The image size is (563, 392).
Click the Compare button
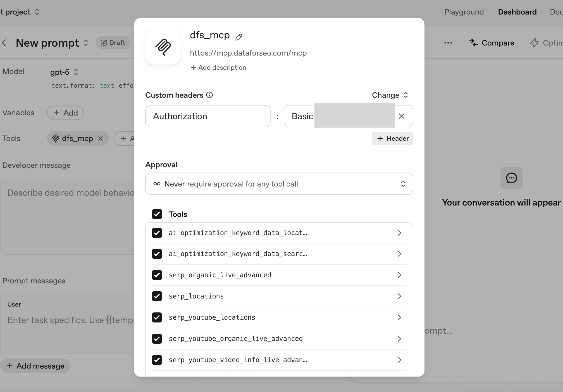[x=492, y=43]
